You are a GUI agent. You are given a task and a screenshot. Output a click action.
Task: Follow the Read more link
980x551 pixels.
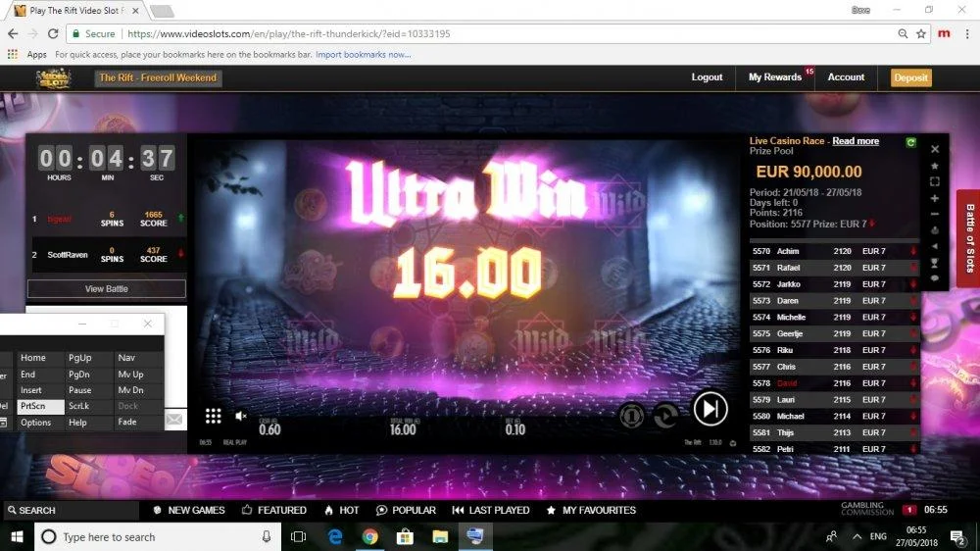tap(856, 141)
